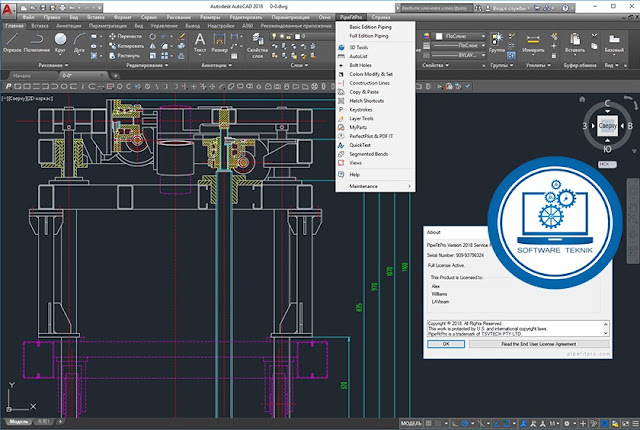
Task: Click the 3D Tools menu icon
Action: pos(341,47)
